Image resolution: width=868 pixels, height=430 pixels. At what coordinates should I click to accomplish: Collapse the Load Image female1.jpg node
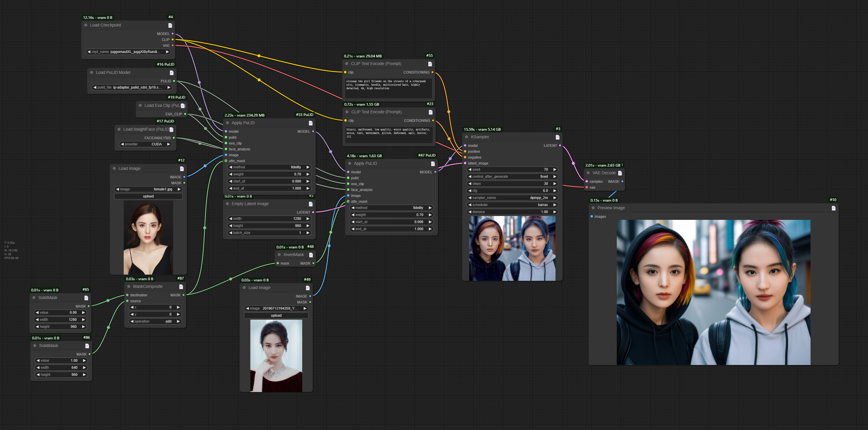[x=115, y=168]
